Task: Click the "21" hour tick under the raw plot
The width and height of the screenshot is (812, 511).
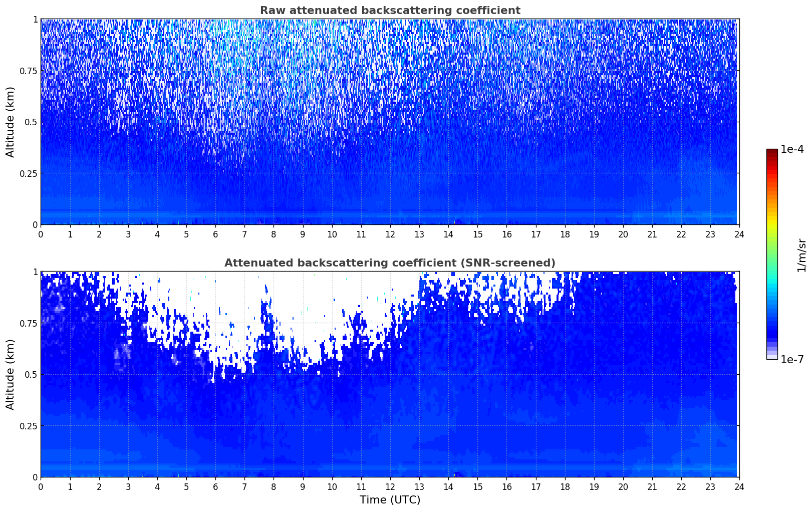Action: [x=652, y=234]
